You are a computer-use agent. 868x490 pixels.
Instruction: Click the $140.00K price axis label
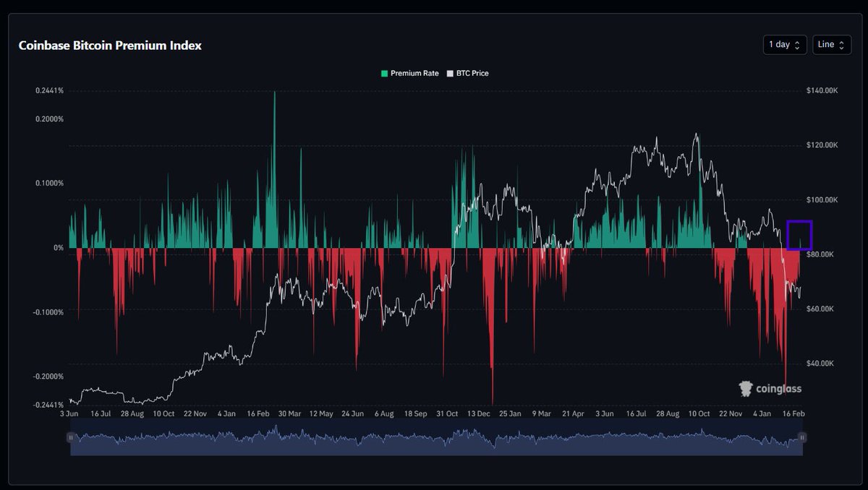pyautogui.click(x=822, y=91)
